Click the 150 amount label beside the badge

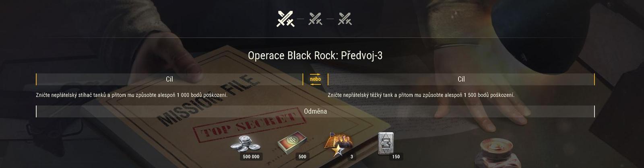[x=396, y=157]
